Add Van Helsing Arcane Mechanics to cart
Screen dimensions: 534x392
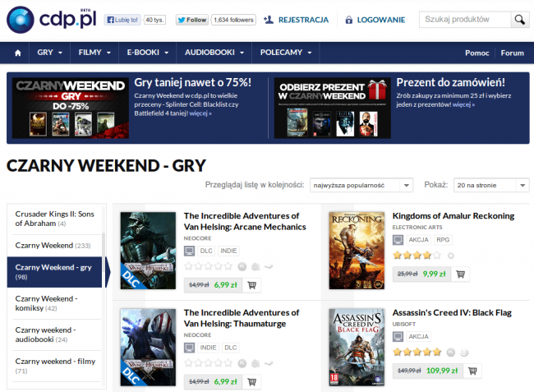251,285
